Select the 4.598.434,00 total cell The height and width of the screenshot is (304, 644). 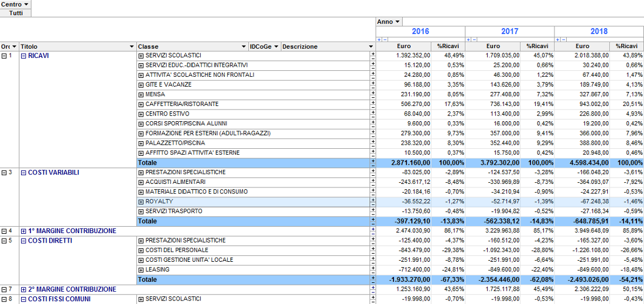(x=583, y=163)
